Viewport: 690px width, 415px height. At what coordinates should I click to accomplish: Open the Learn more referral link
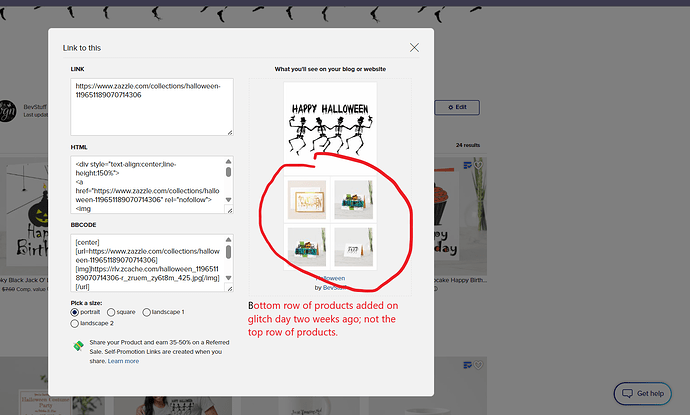123,361
